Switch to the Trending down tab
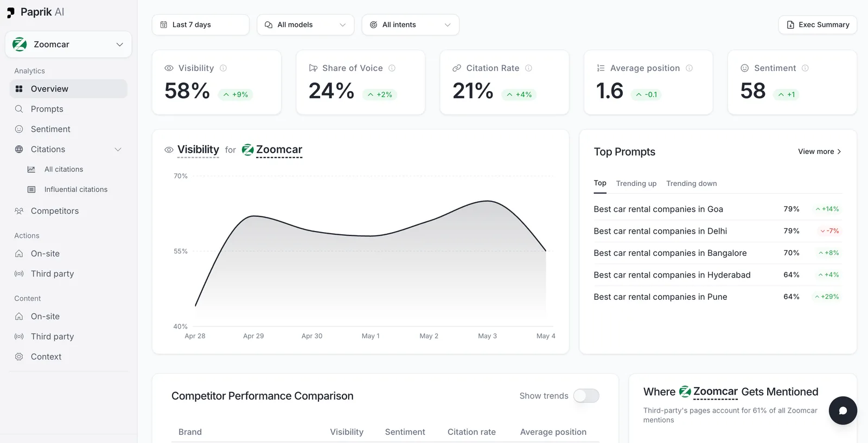868x443 pixels. point(692,183)
